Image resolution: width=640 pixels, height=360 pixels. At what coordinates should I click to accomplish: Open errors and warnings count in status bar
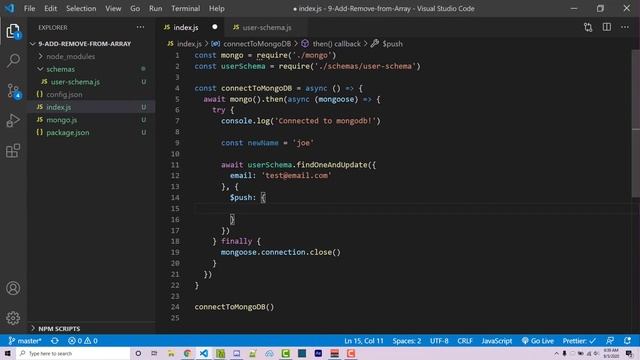pos(82,341)
